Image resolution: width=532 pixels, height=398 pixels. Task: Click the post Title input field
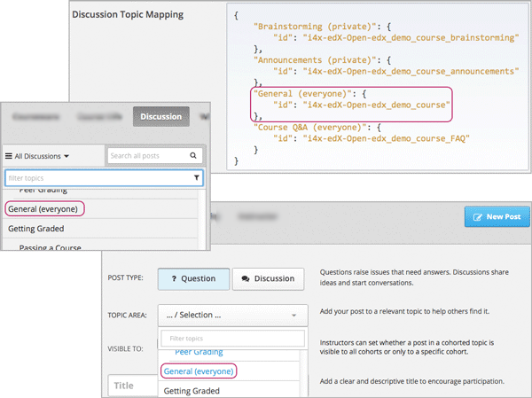(133, 386)
